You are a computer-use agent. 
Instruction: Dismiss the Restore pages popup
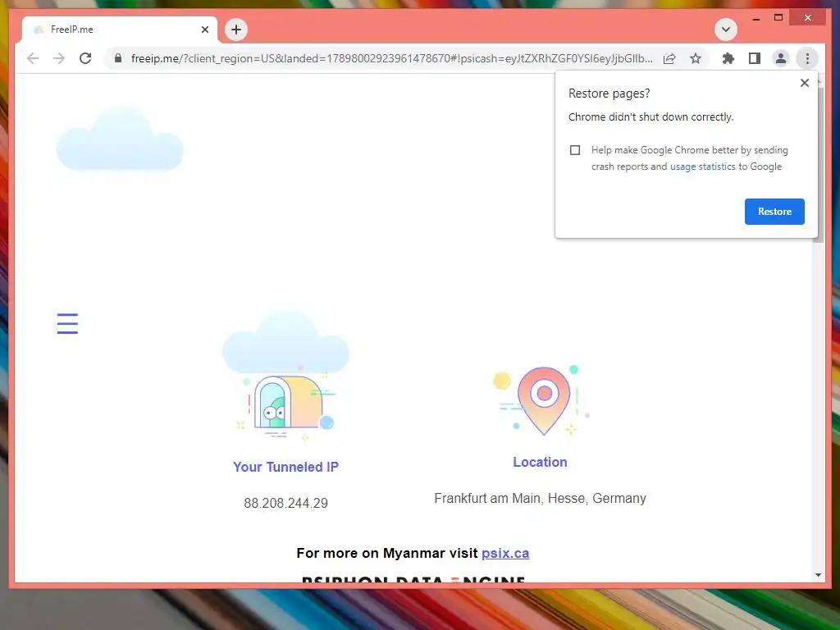click(804, 83)
